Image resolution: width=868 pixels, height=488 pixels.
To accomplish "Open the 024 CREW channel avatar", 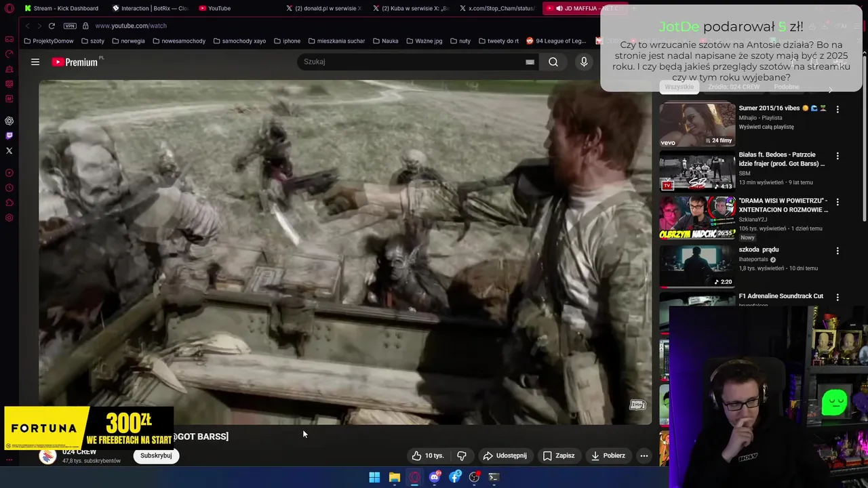I will (47, 455).
